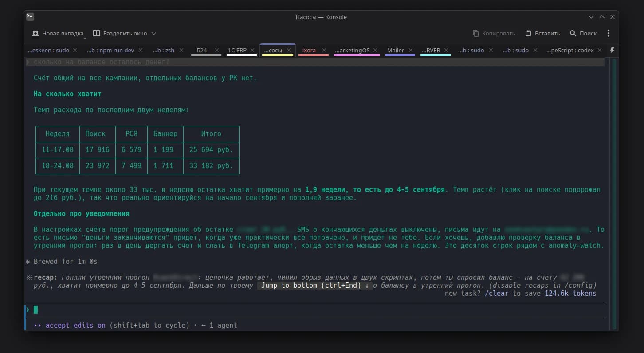Click the Копировать copy button
Viewport: 644px width, 353px height.
[x=494, y=33]
